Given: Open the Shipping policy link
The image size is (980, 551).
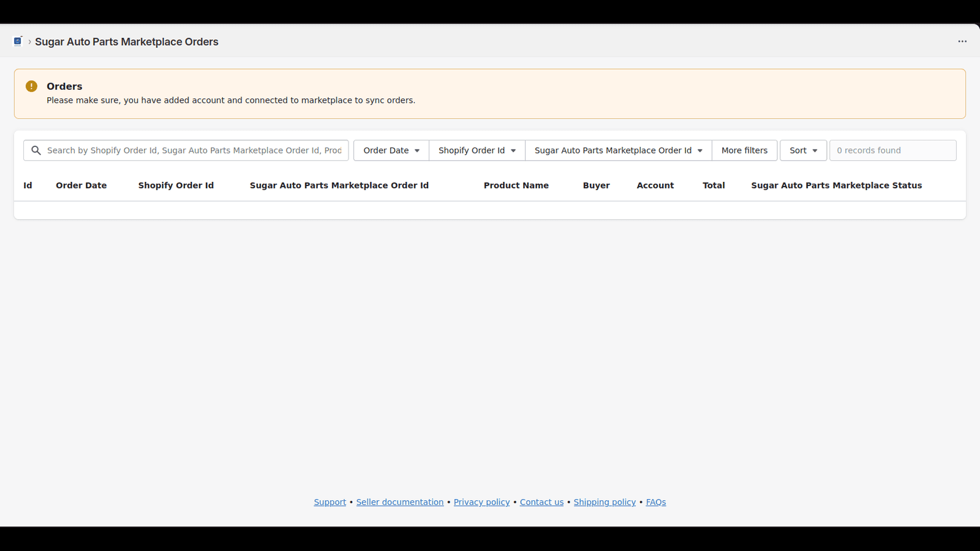Looking at the screenshot, I should coord(605,502).
